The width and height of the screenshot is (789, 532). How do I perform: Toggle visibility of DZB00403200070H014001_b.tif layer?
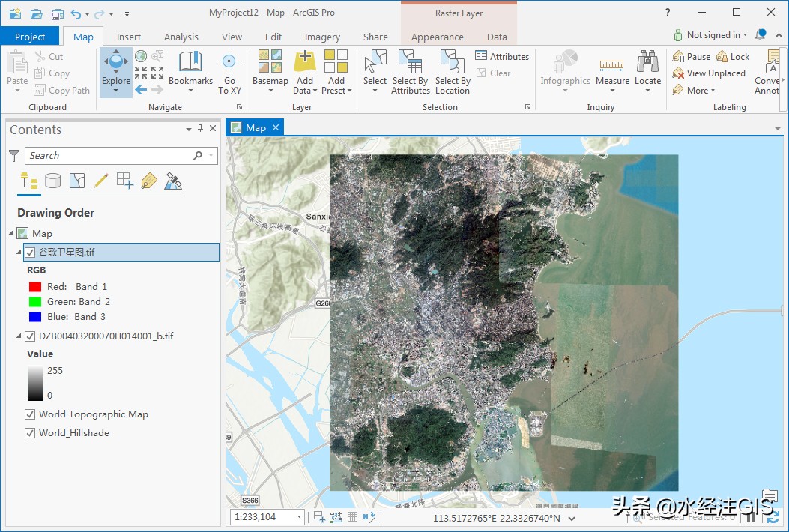(x=30, y=336)
